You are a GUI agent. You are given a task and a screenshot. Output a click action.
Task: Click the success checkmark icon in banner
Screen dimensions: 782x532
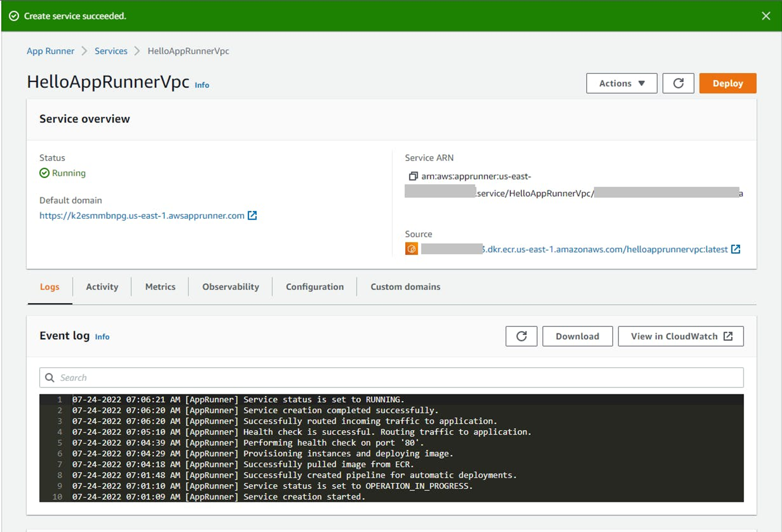click(x=14, y=16)
